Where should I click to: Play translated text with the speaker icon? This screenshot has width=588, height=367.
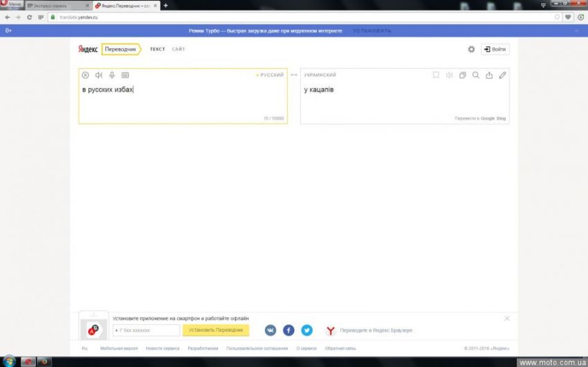449,75
